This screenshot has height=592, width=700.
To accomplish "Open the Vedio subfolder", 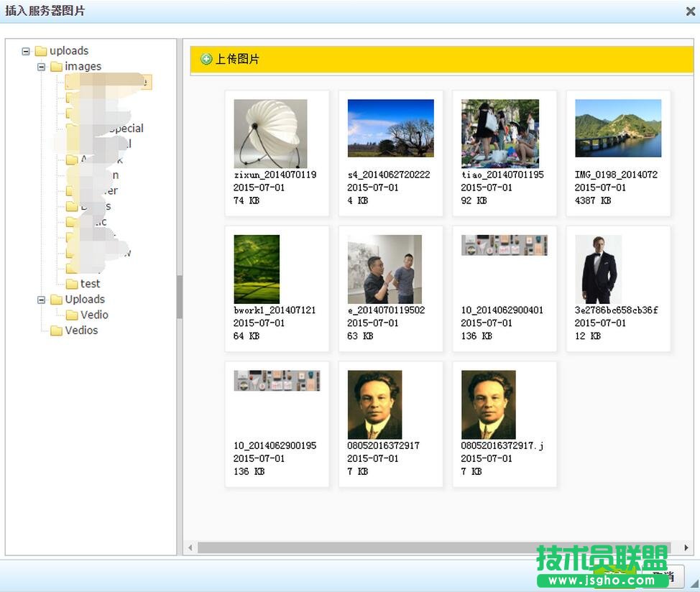I will coord(94,315).
